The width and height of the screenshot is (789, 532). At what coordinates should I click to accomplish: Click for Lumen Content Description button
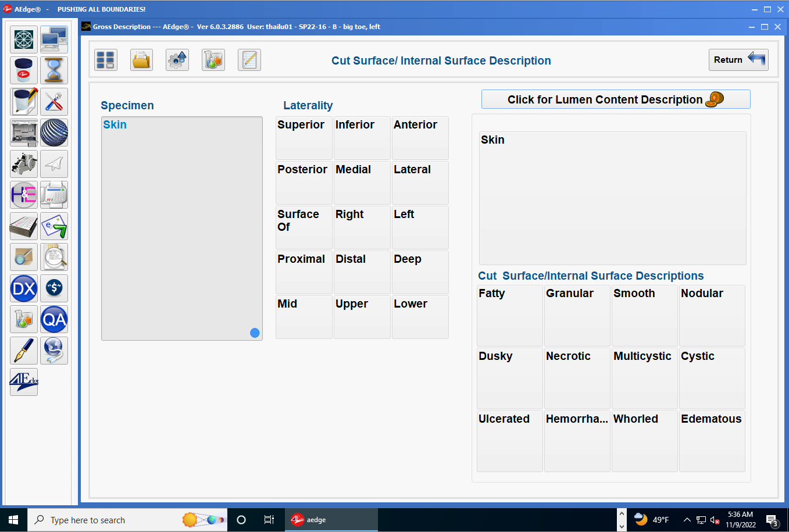click(616, 99)
